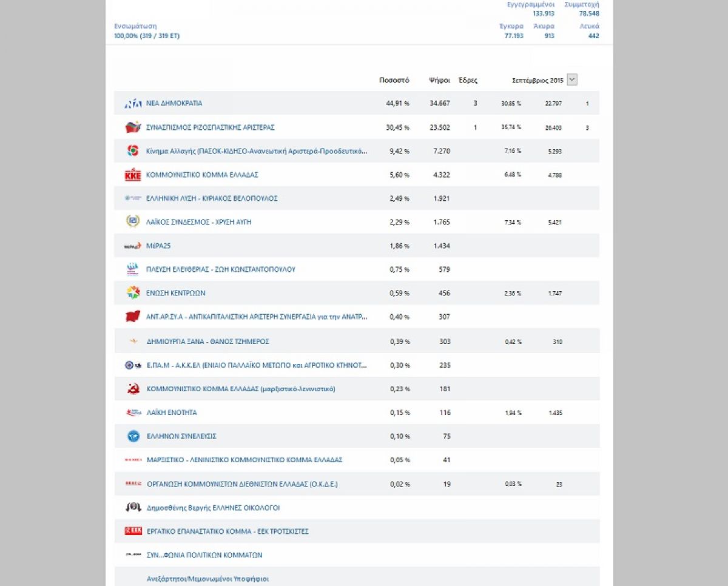
Task: Click the ΕΝΩΣΗ ΚΕΝΤΡΩΩΝ star logo
Action: coord(133,293)
